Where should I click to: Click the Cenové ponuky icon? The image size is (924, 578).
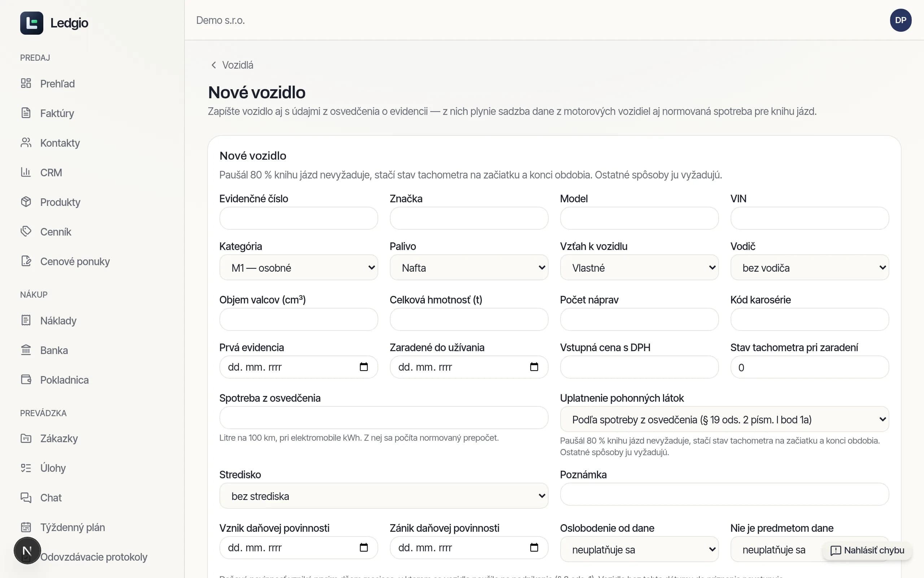coord(26,261)
